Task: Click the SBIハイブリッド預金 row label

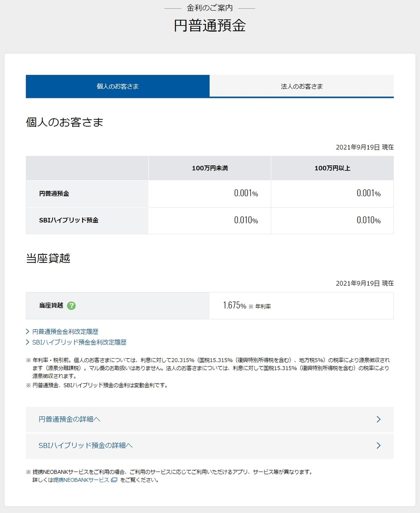Action: pos(68,221)
